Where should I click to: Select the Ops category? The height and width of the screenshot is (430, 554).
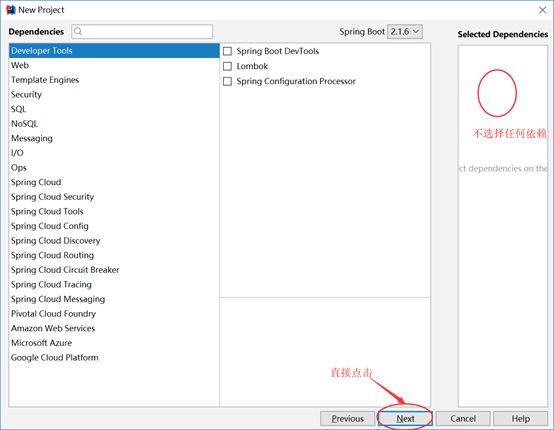(114, 167)
